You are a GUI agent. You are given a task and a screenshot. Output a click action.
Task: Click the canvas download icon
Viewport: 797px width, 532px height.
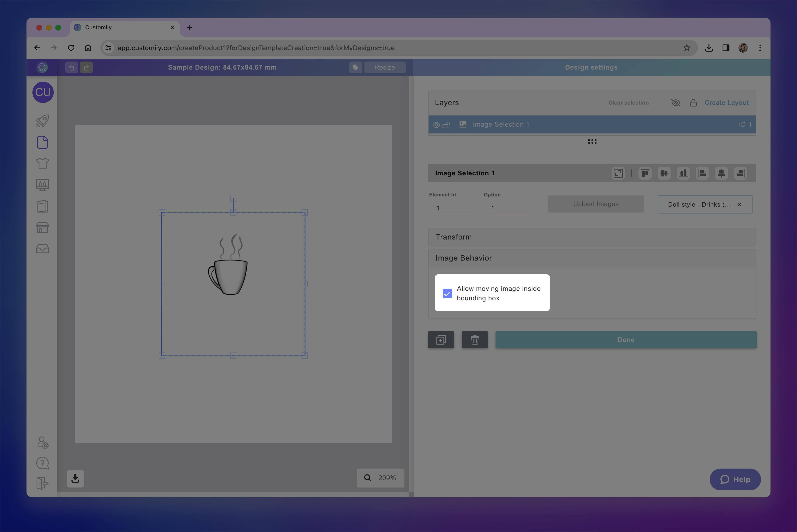click(75, 478)
